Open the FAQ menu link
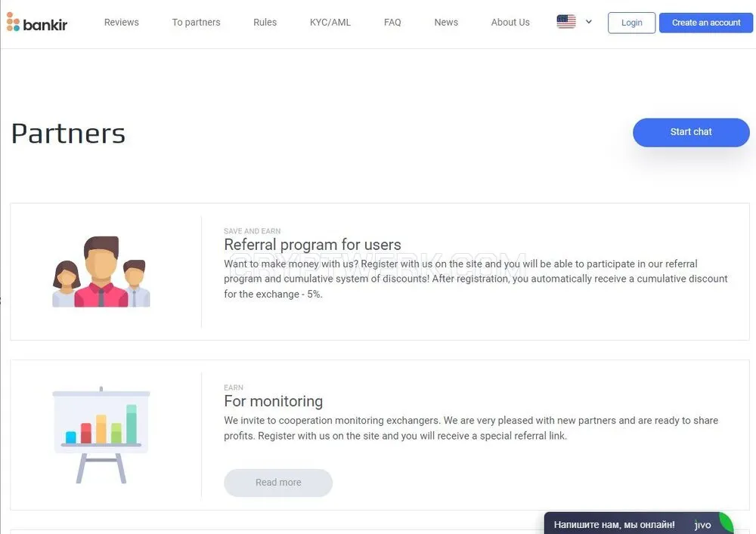Image resolution: width=756 pixels, height=534 pixels. (x=392, y=22)
